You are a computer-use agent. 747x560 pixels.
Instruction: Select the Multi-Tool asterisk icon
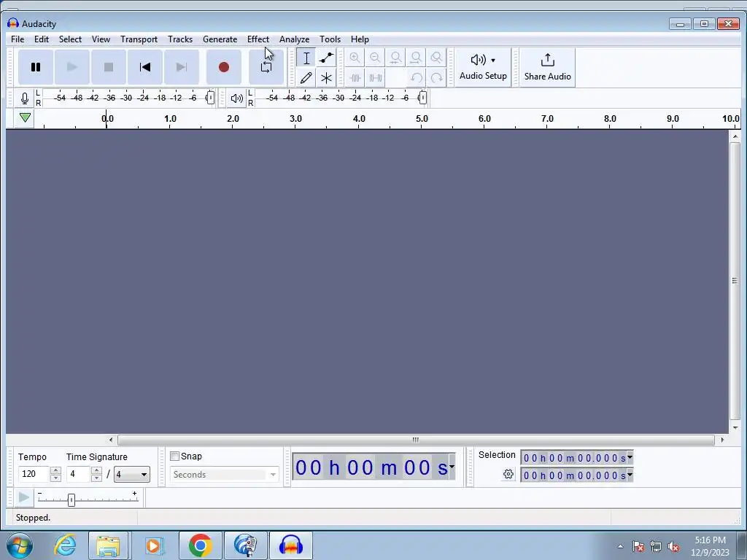pos(326,77)
